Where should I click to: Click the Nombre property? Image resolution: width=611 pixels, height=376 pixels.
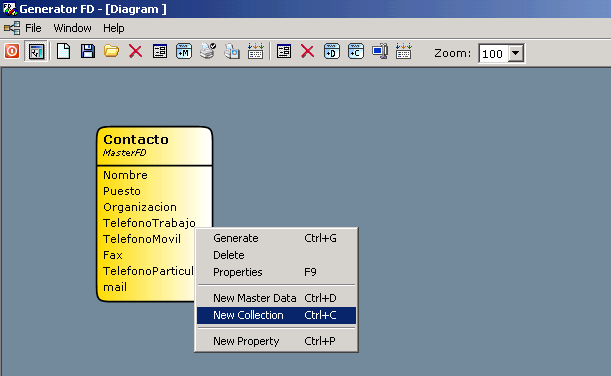125,175
